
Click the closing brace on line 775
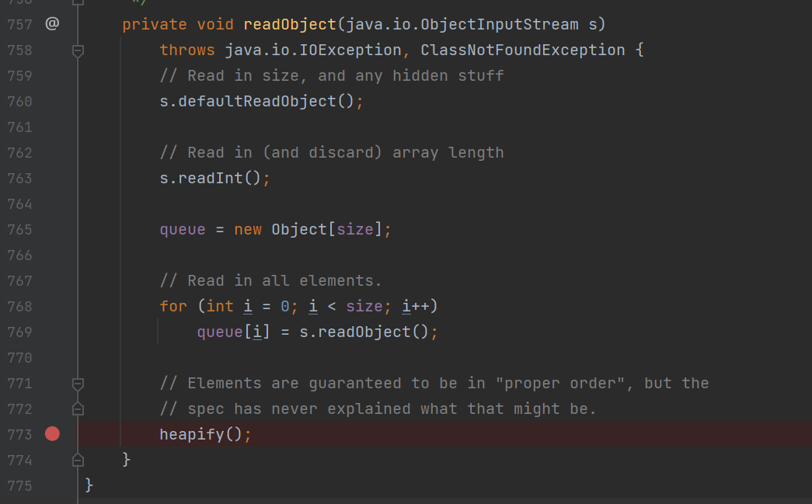point(89,485)
